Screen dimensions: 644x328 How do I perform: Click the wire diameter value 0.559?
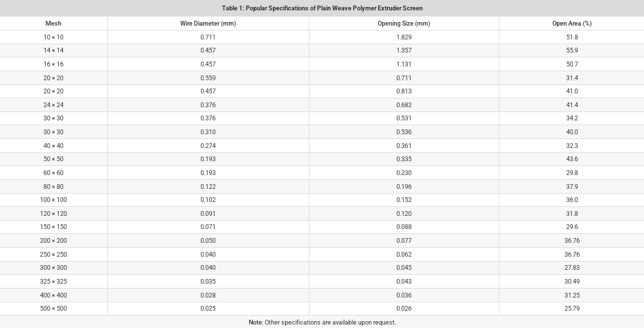[x=208, y=78]
